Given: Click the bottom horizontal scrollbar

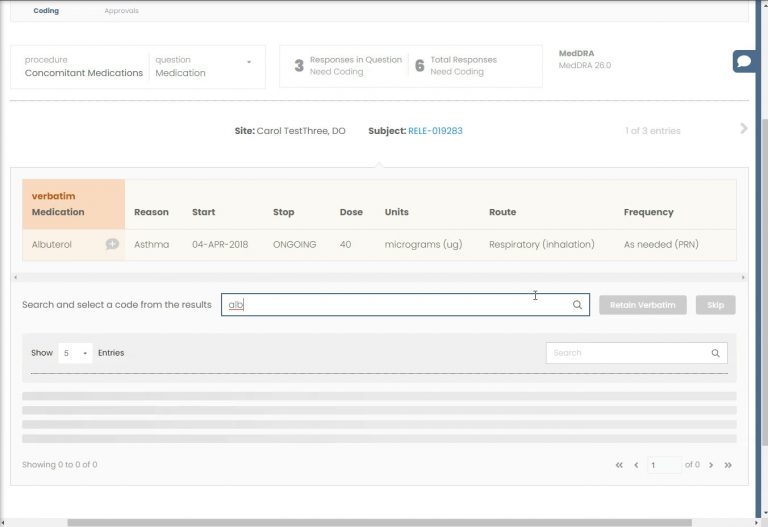Looking at the screenshot, I should [x=378, y=522].
